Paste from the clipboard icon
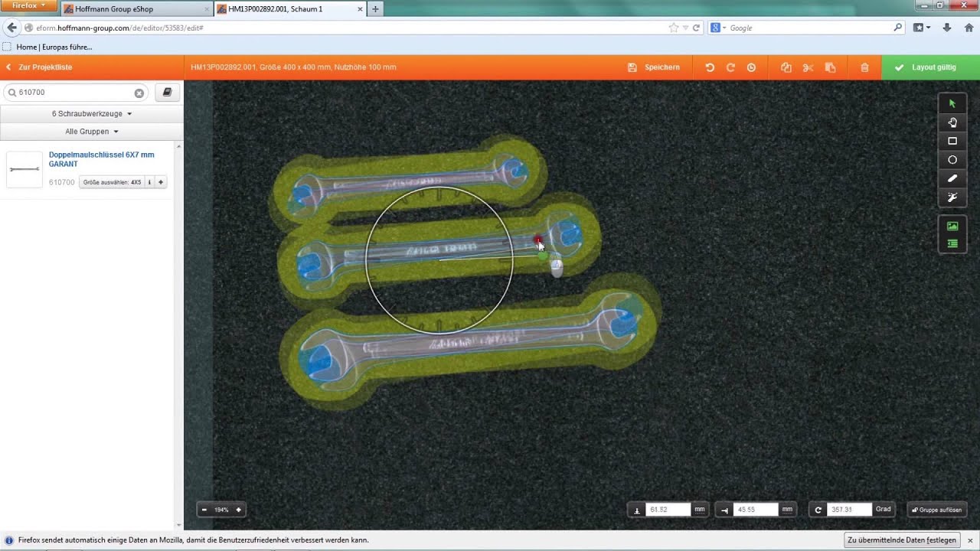Image resolution: width=980 pixels, height=551 pixels. click(x=830, y=67)
